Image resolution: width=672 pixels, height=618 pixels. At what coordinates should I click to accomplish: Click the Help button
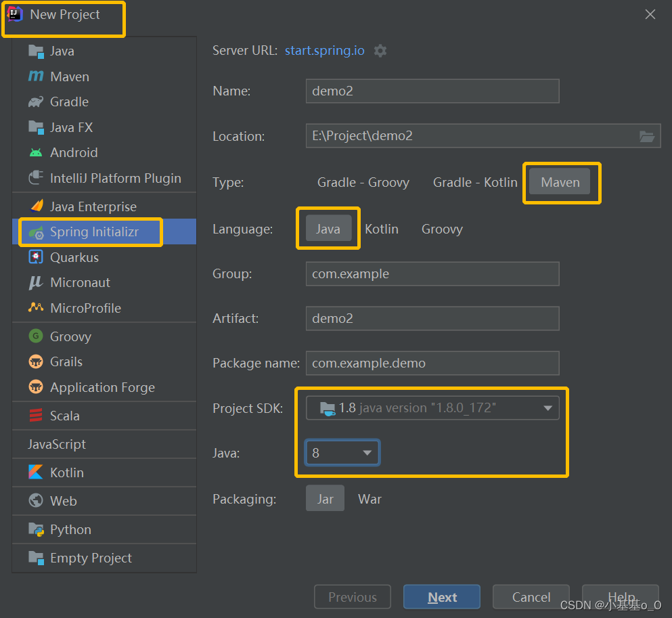[x=621, y=596]
